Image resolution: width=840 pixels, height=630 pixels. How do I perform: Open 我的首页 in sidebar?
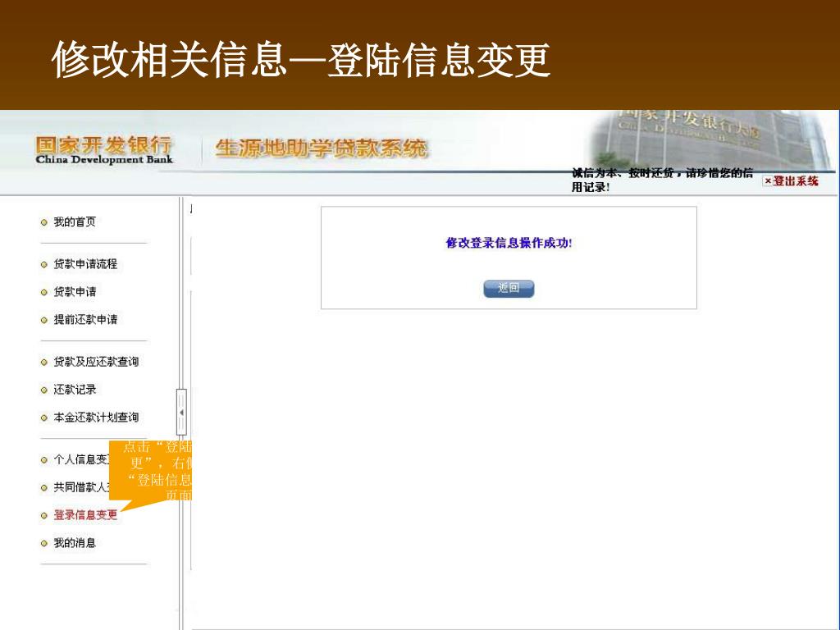click(x=75, y=221)
